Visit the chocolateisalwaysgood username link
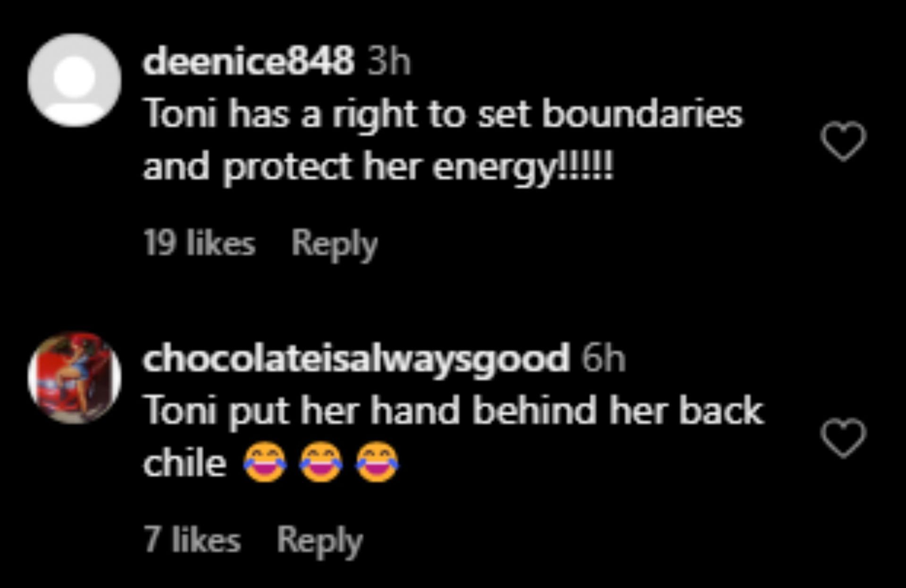 click(x=356, y=358)
